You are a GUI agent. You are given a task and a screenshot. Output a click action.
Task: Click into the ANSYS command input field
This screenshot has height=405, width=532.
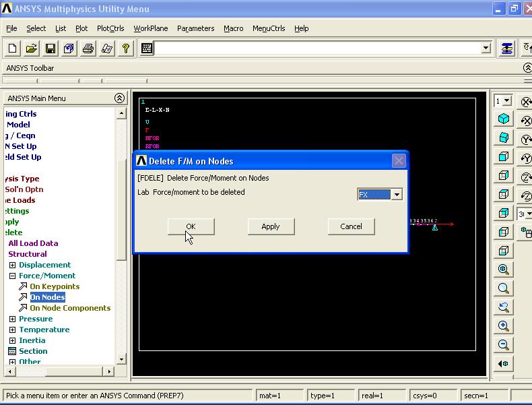click(x=318, y=49)
